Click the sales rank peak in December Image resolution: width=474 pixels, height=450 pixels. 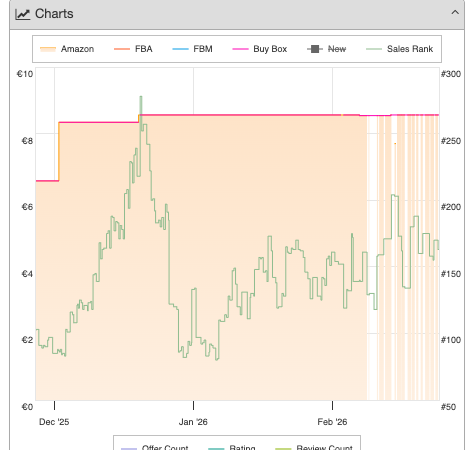coord(141,97)
